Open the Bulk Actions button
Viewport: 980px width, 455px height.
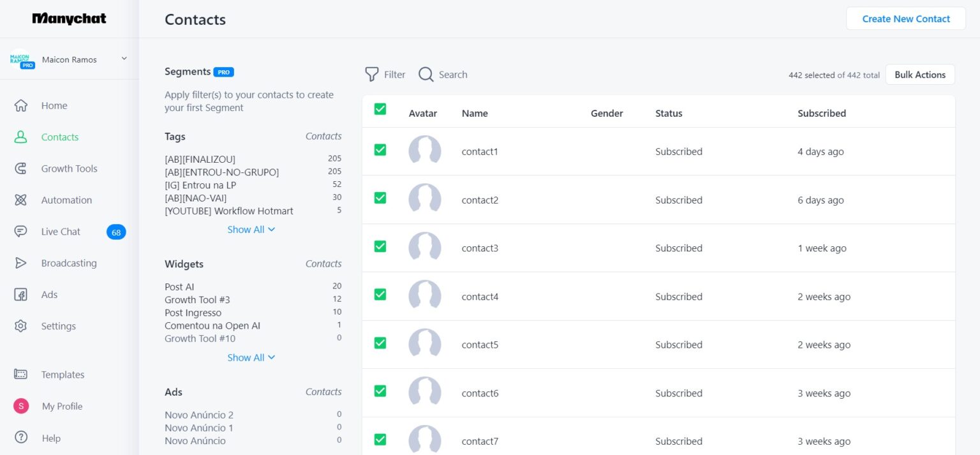tap(920, 75)
